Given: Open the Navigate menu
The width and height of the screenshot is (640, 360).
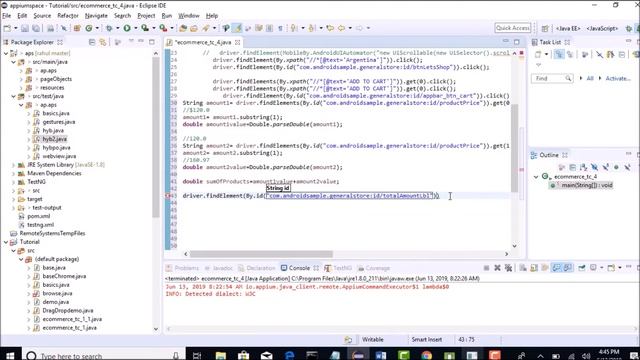Looking at the screenshot, I should (96, 16).
